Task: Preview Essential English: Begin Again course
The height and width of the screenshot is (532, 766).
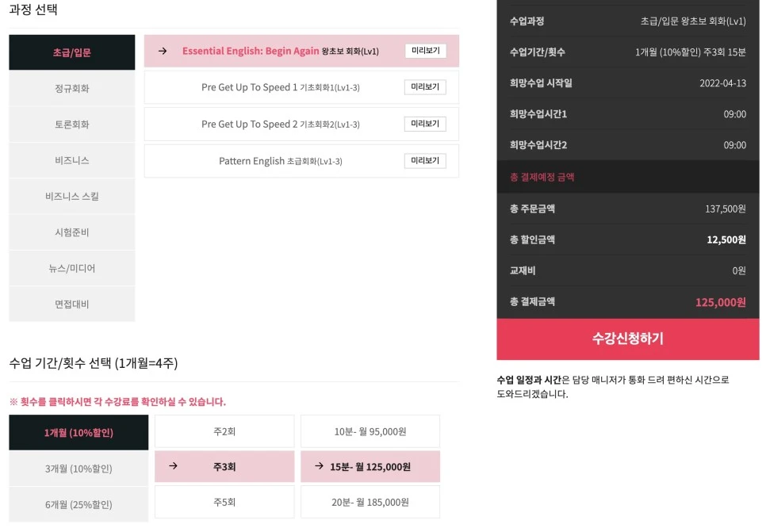Action: tap(426, 51)
